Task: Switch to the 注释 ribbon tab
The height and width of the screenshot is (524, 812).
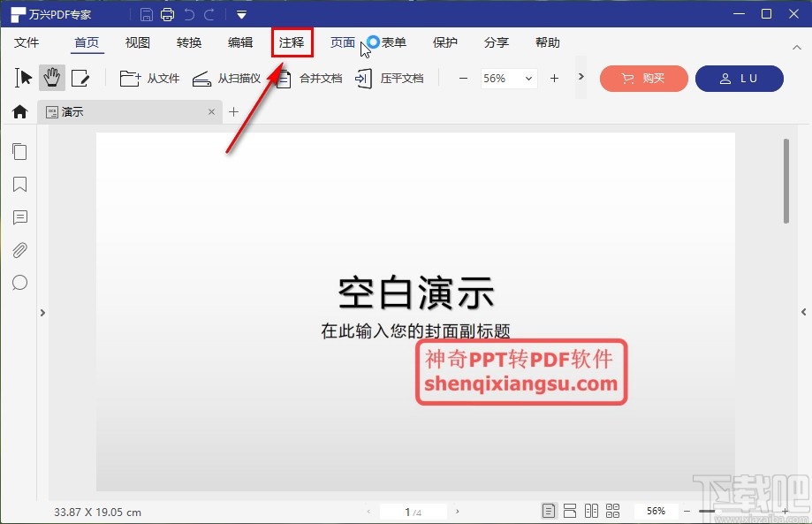Action: click(292, 42)
